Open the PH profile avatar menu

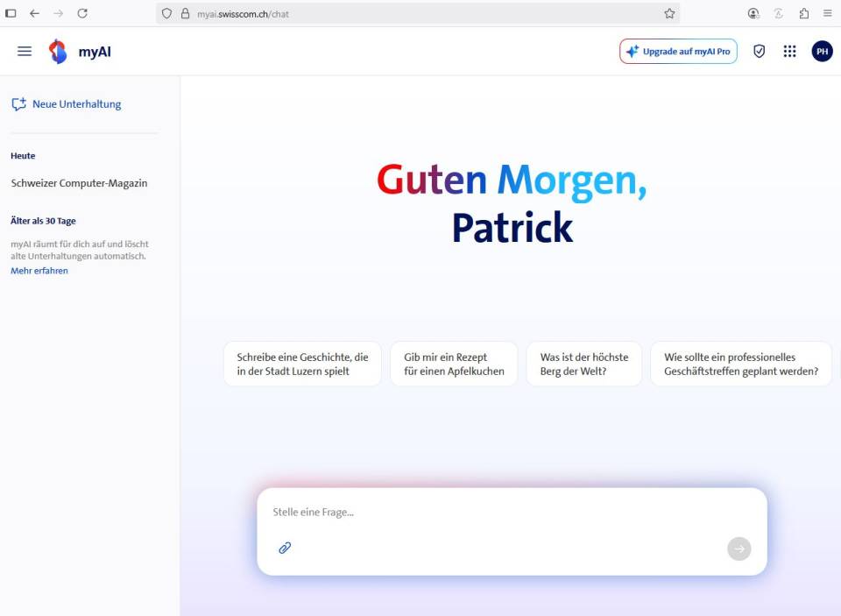(x=822, y=52)
